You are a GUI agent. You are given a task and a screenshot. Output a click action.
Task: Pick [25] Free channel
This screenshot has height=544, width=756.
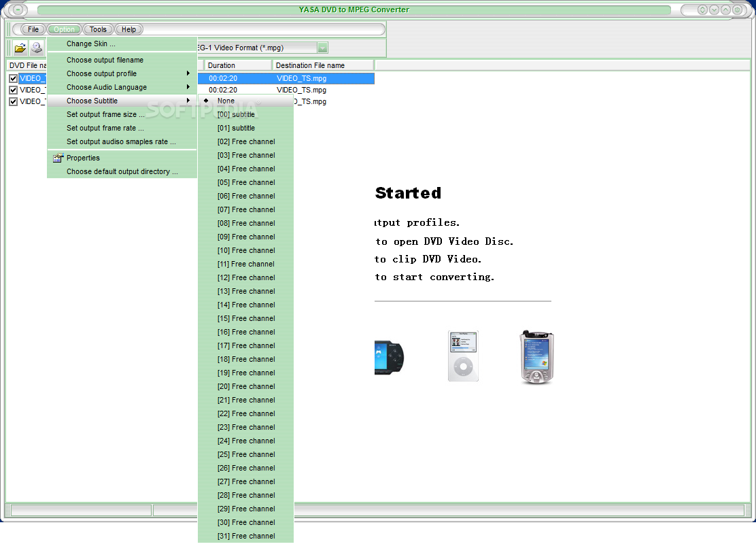[245, 454]
